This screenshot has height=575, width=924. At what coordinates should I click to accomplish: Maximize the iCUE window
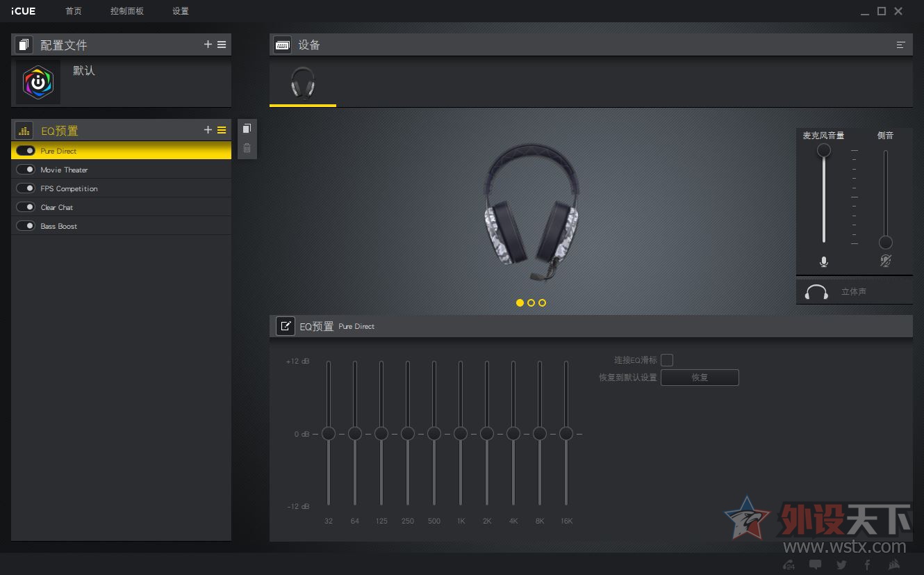point(882,11)
